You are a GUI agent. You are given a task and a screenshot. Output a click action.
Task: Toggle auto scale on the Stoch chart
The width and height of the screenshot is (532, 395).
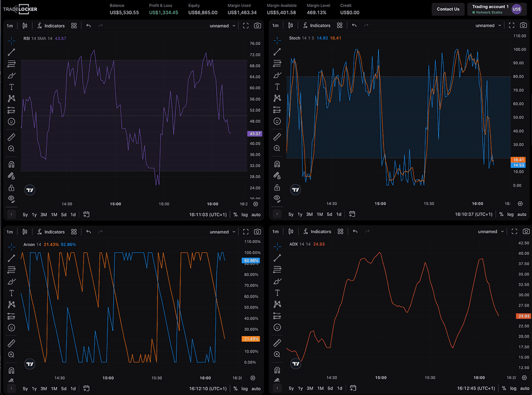pyautogui.click(x=522, y=214)
